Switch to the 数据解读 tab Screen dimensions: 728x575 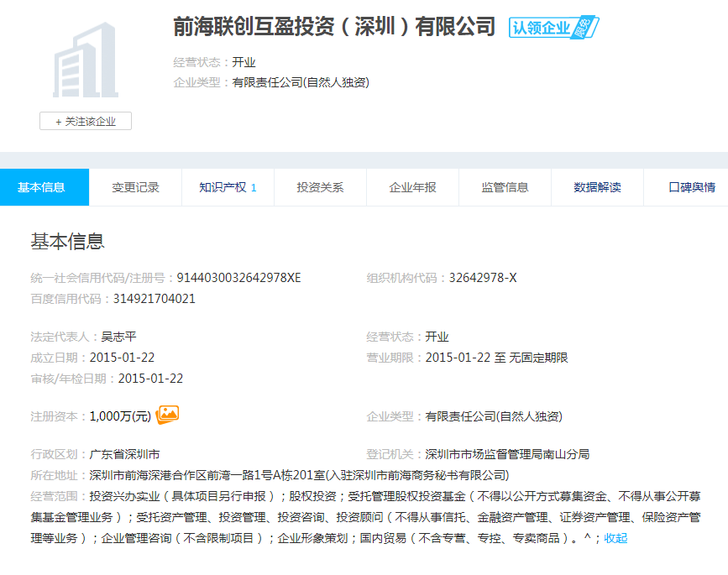point(597,187)
